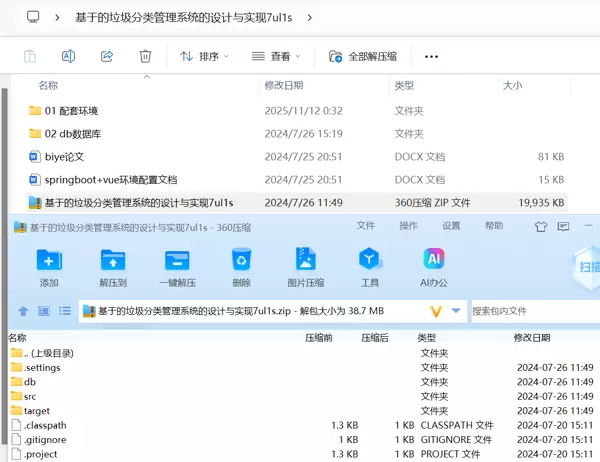Image resolution: width=600 pixels, height=462 pixels.
Task: Expand the 排序 sort dropdown
Action: tap(204, 57)
